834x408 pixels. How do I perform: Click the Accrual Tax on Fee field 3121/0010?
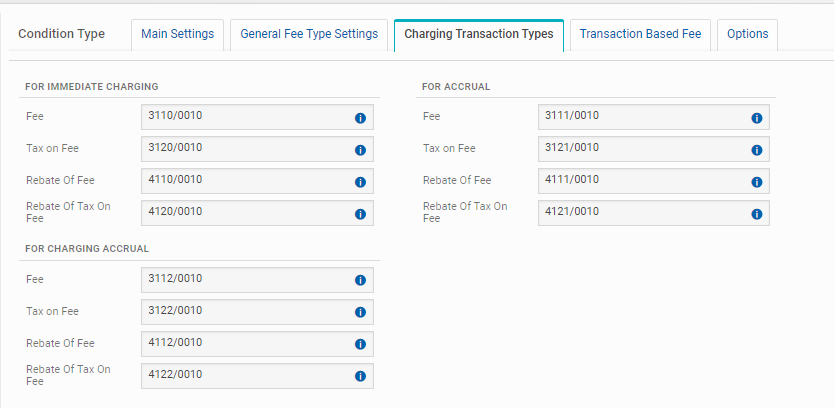(x=642, y=149)
